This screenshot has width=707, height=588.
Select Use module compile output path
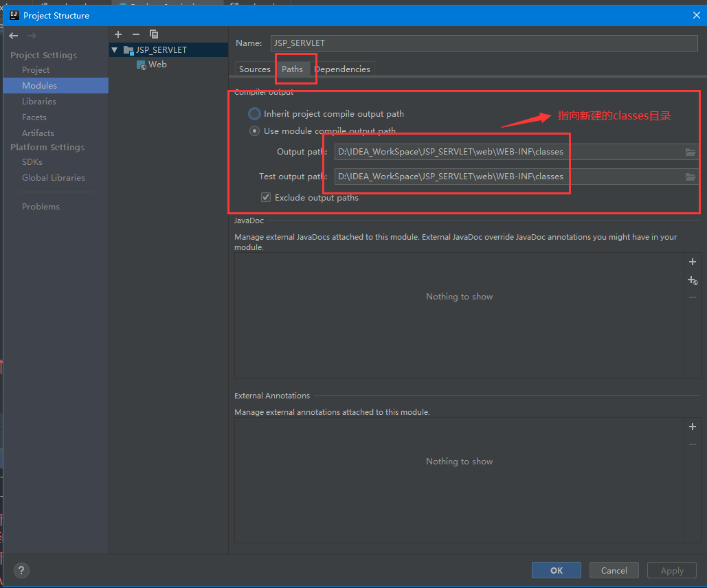[x=254, y=130]
